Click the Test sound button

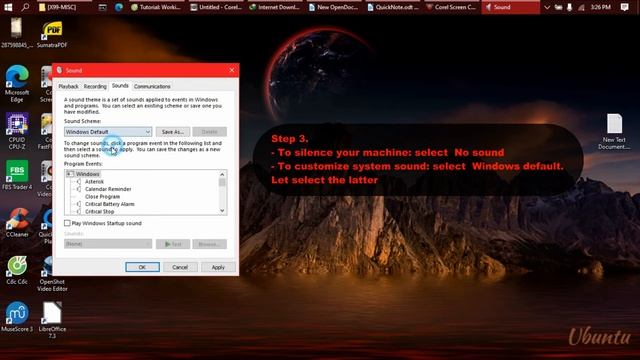[173, 244]
